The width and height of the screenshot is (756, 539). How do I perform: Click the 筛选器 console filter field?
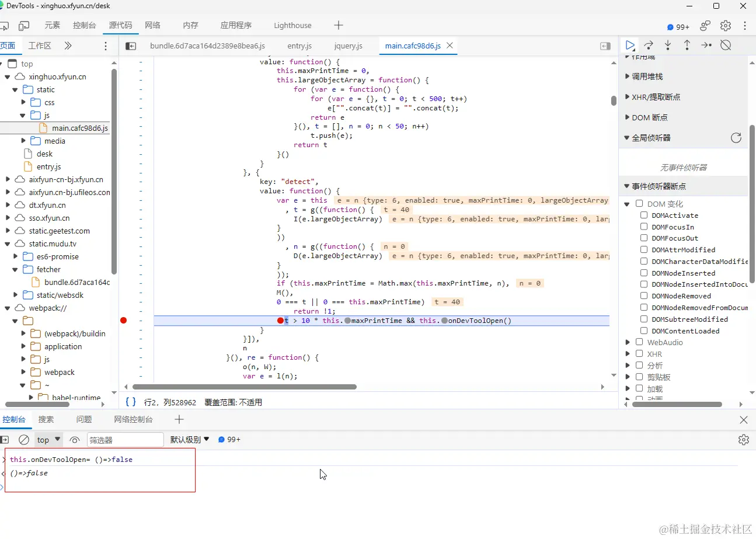point(125,440)
